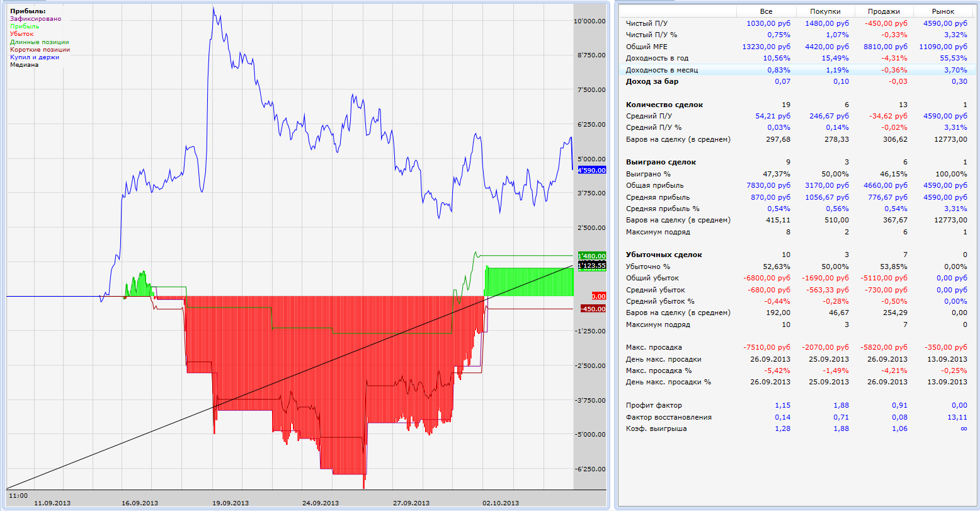Select the green 'Прибыль' legend item
This screenshot has width=980, height=511.
point(25,26)
